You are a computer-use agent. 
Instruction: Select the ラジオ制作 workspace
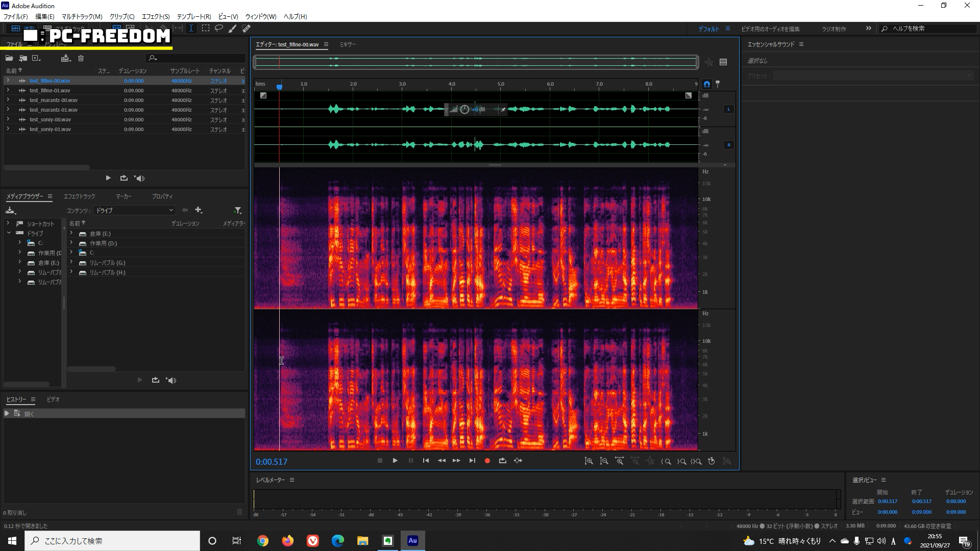pos(834,29)
